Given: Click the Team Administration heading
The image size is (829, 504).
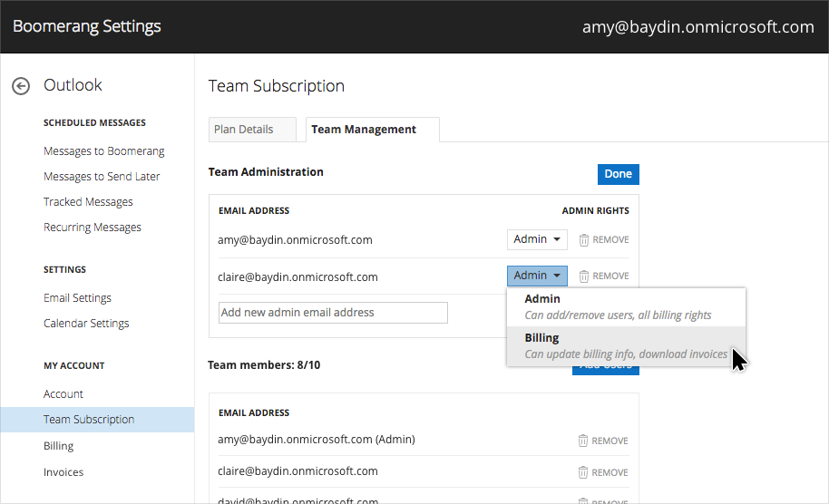Looking at the screenshot, I should click(x=266, y=172).
